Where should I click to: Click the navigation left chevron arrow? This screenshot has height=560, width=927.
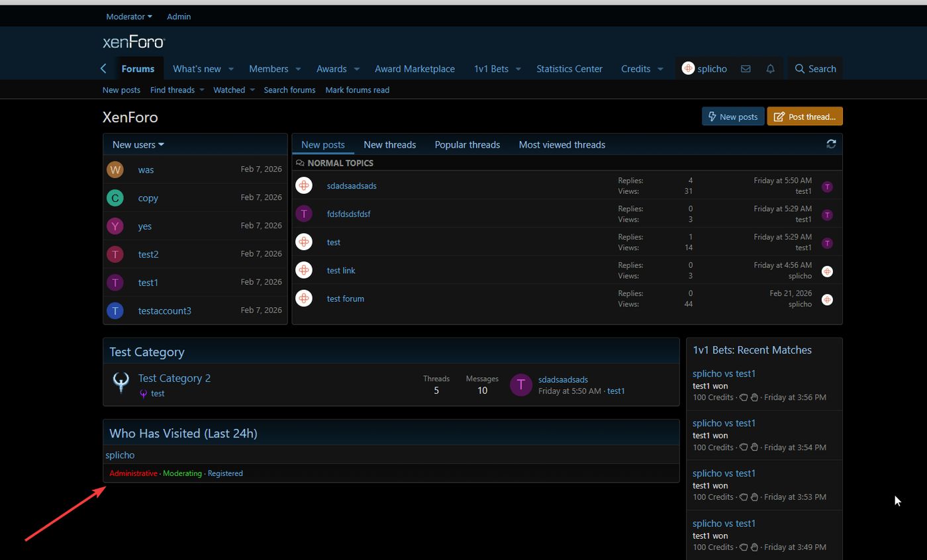[103, 69]
